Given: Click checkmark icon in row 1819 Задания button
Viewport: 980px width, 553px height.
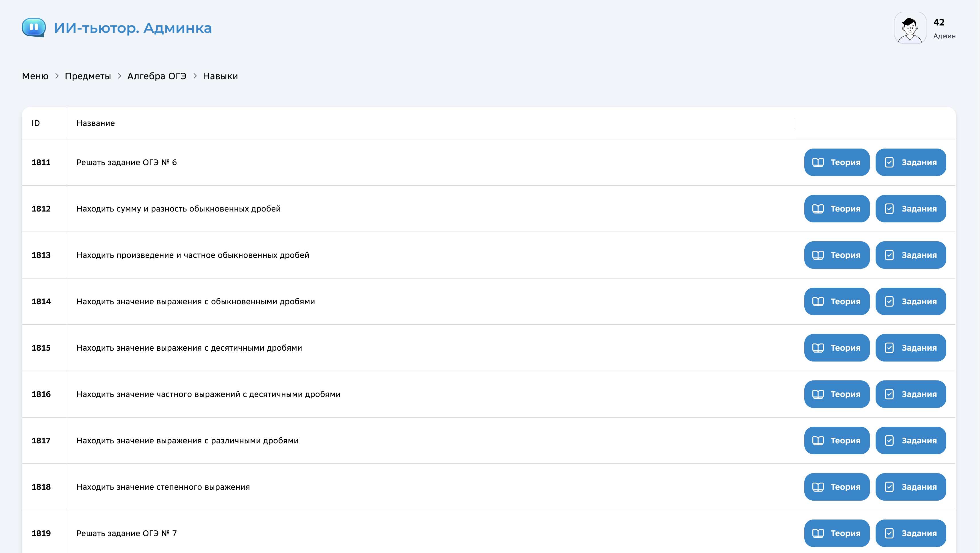Looking at the screenshot, I should 889,533.
